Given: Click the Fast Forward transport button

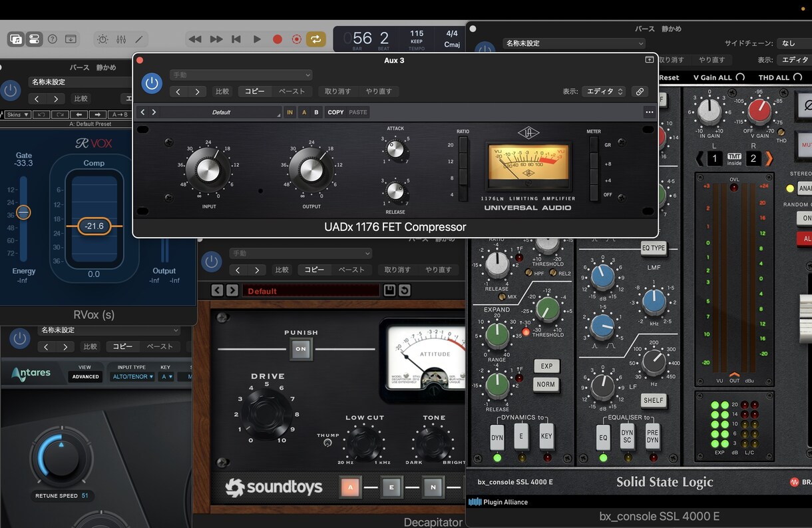Looking at the screenshot, I should pos(216,39).
